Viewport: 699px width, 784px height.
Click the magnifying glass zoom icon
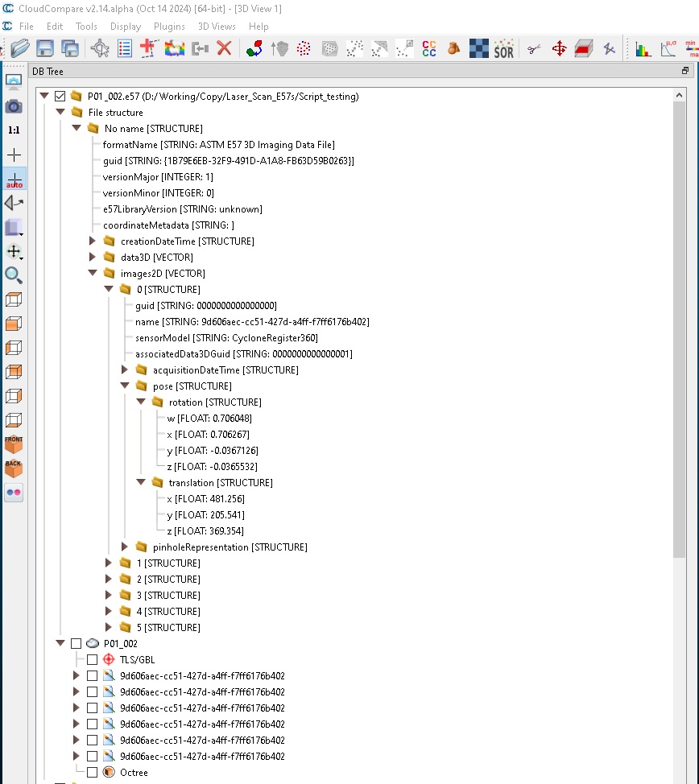pos(14,275)
